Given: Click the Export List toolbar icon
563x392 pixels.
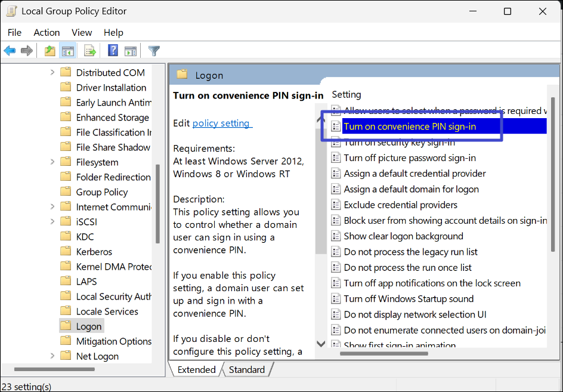Looking at the screenshot, I should 90,51.
